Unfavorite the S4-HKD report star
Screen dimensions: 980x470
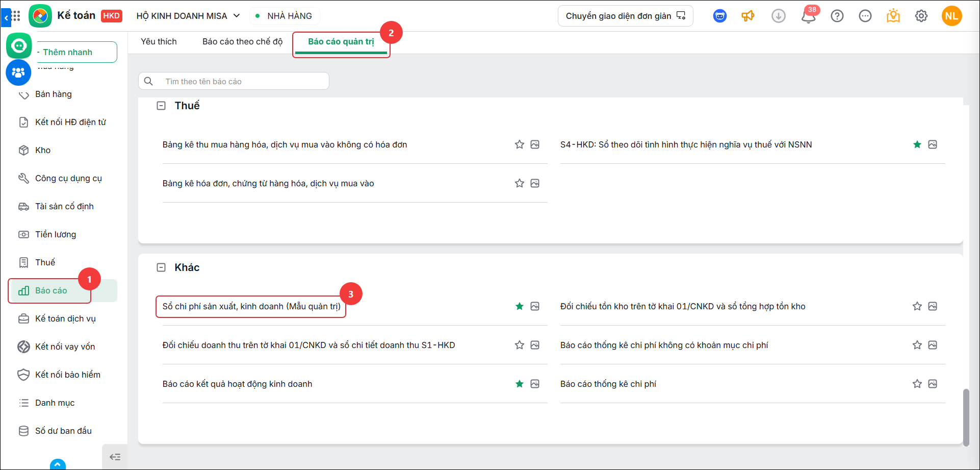917,144
